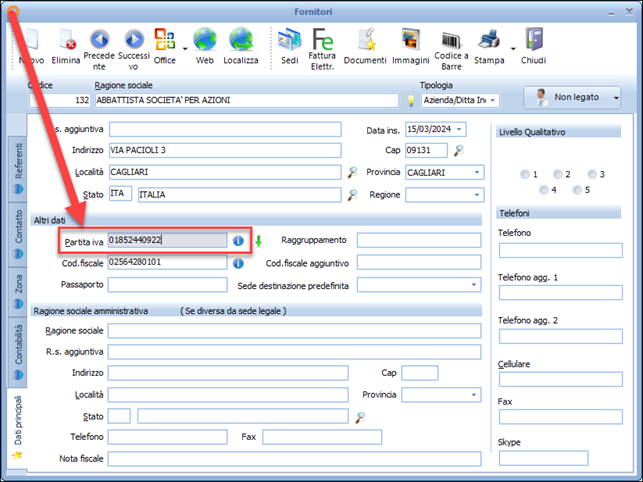643x482 pixels.
Task: Click the green down arrow near Partita iva
Action: (x=258, y=241)
